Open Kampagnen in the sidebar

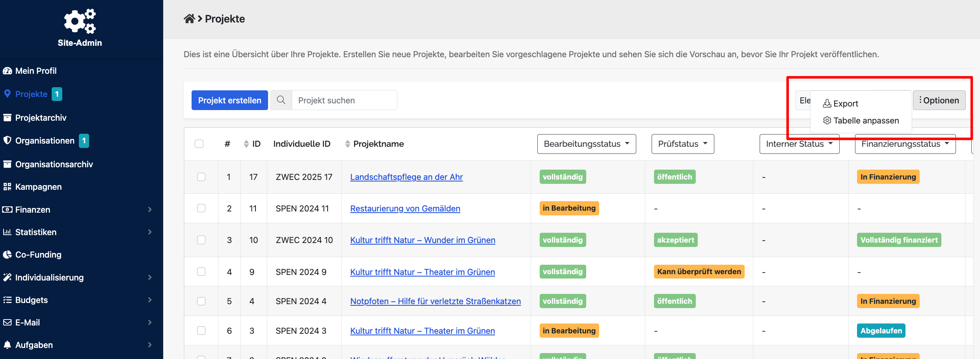(x=38, y=187)
